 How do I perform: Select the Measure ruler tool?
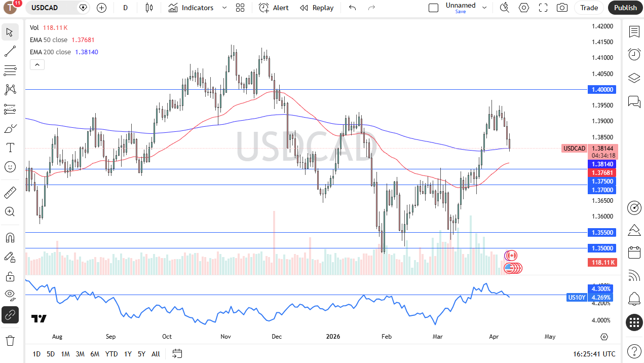coord(10,192)
